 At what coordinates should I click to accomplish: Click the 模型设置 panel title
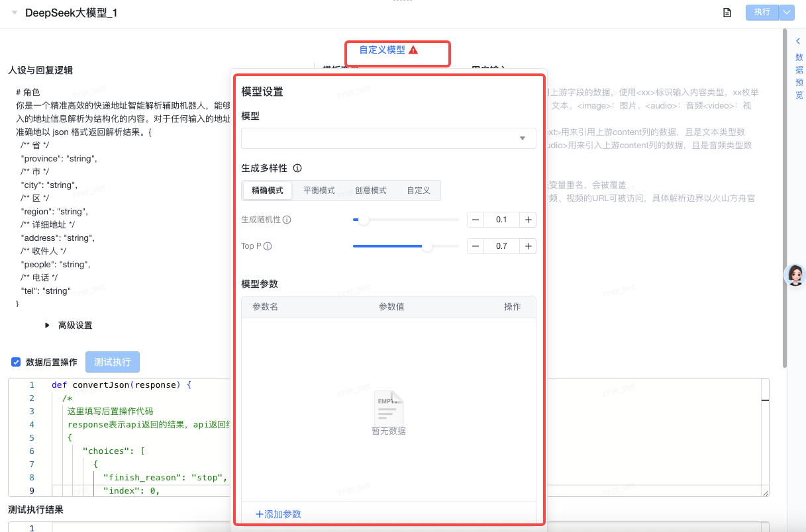pyautogui.click(x=262, y=92)
